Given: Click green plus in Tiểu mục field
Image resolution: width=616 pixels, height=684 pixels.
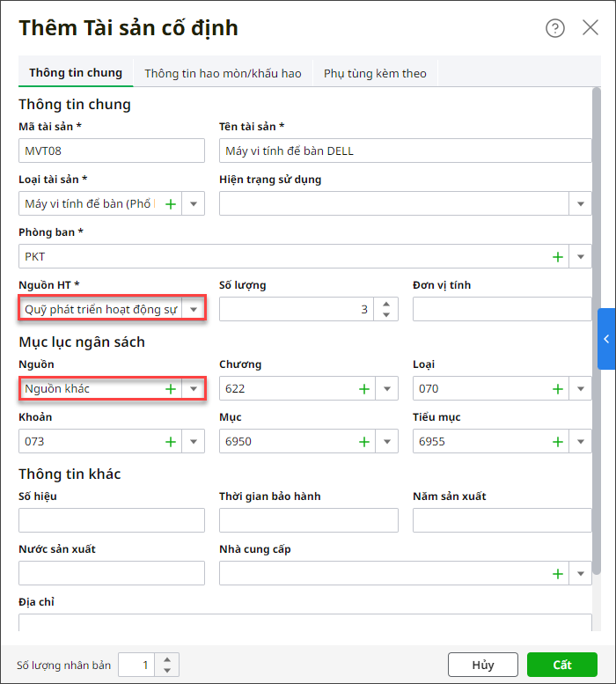Looking at the screenshot, I should point(557,441).
